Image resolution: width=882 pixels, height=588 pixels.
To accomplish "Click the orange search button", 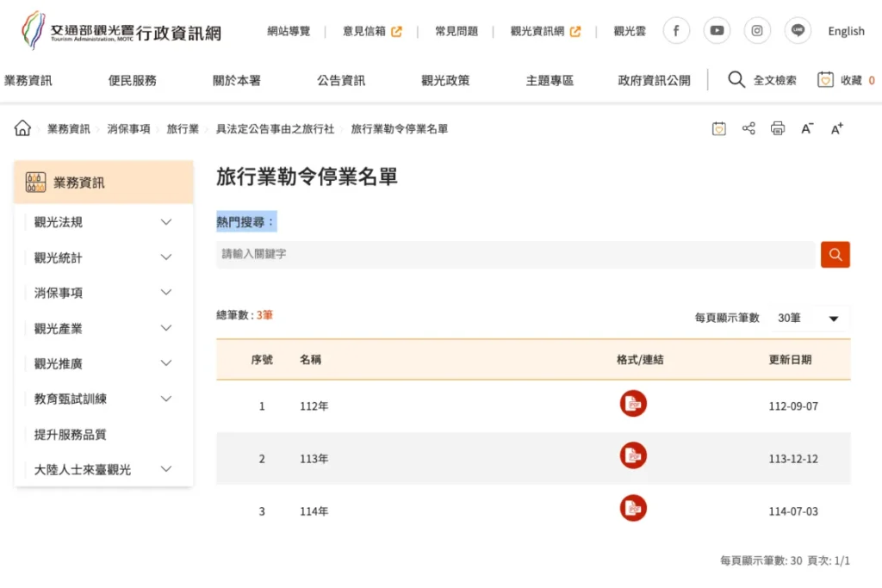I will 835,255.
